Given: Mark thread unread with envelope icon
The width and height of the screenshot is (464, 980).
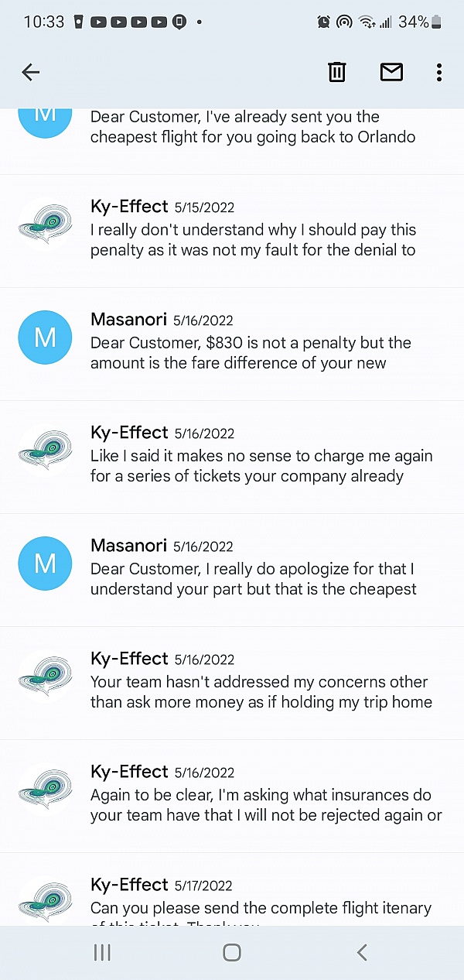Looking at the screenshot, I should tap(391, 73).
